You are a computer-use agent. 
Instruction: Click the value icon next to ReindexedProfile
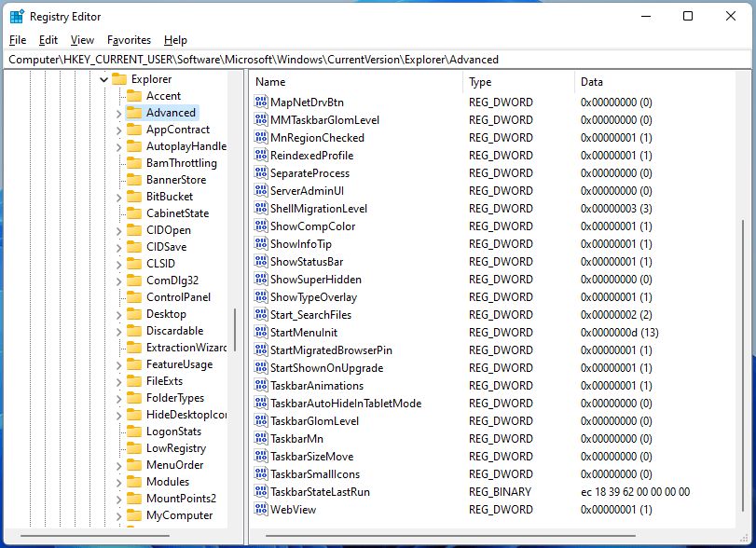[x=261, y=156]
